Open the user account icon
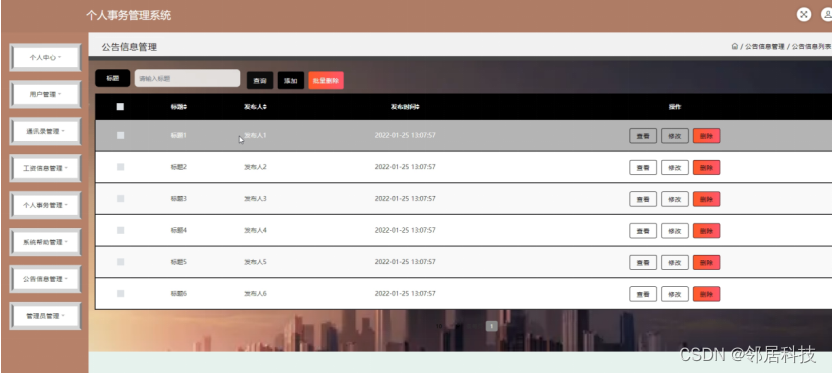This screenshot has height=373, width=832. point(827,15)
